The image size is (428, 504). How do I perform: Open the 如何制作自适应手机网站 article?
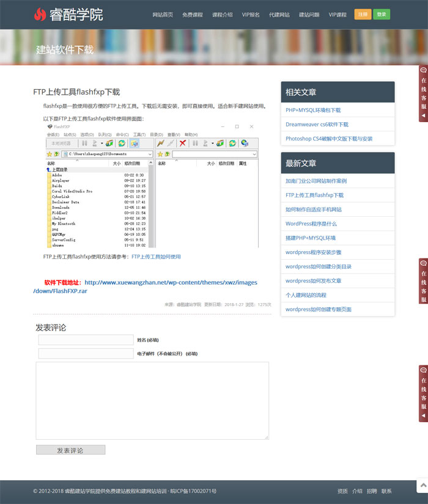coord(314,210)
